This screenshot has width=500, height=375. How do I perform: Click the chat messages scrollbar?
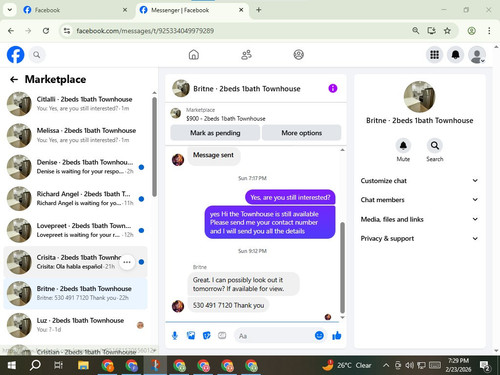(342, 268)
